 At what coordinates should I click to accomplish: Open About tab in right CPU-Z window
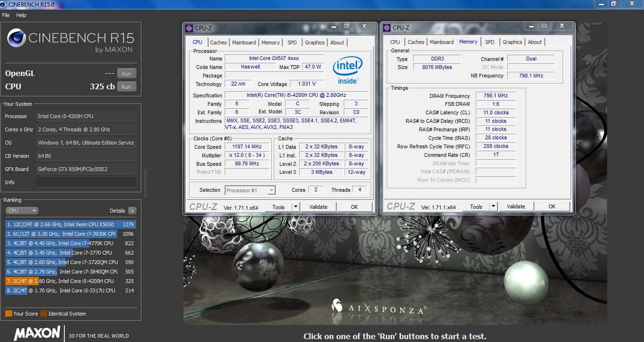(535, 42)
